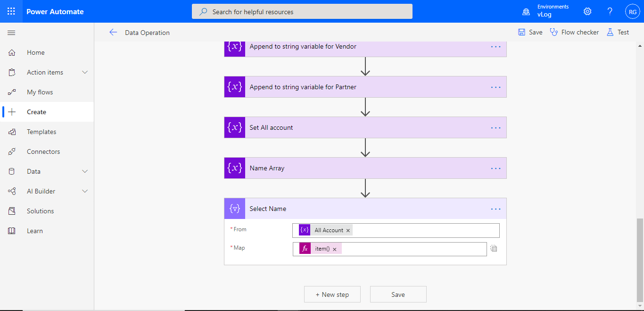
Task: Open the ellipsis menu for Select Name
Action: point(495,209)
